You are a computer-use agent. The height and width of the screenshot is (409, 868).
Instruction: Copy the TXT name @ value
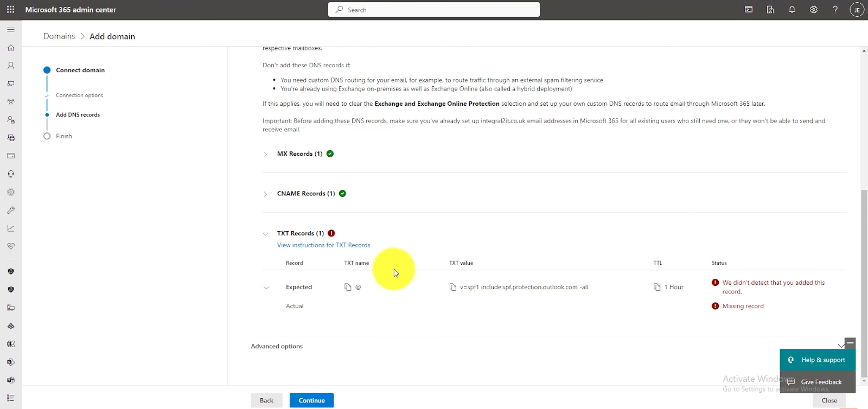pyautogui.click(x=348, y=287)
